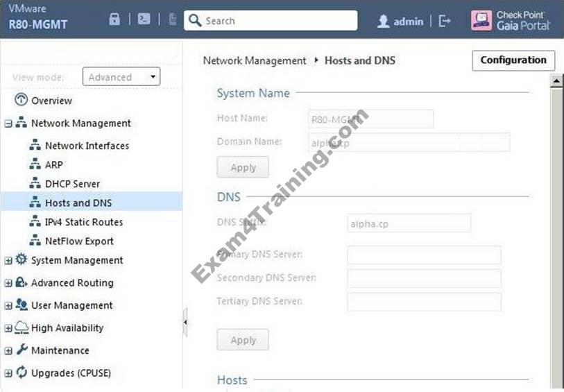564x392 pixels.
Task: Select IPv4 Static Routes menu item
Action: click(84, 222)
